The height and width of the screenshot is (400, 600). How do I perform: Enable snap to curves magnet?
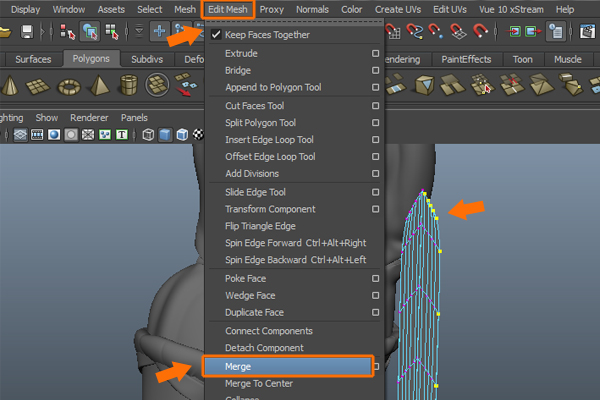(x=415, y=31)
